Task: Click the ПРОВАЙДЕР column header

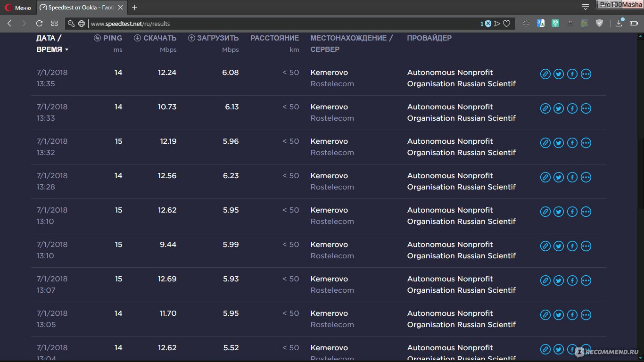Action: click(429, 38)
